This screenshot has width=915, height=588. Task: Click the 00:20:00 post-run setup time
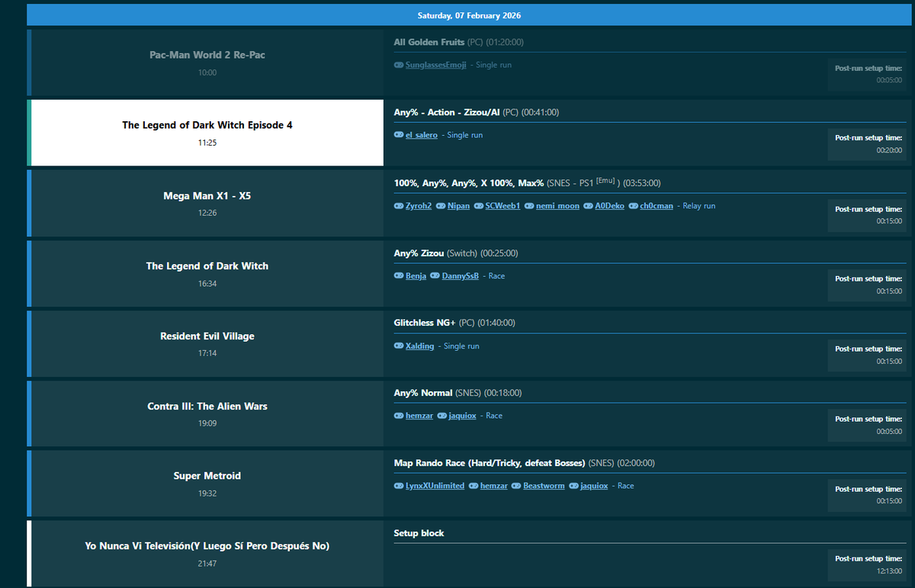pos(889,150)
